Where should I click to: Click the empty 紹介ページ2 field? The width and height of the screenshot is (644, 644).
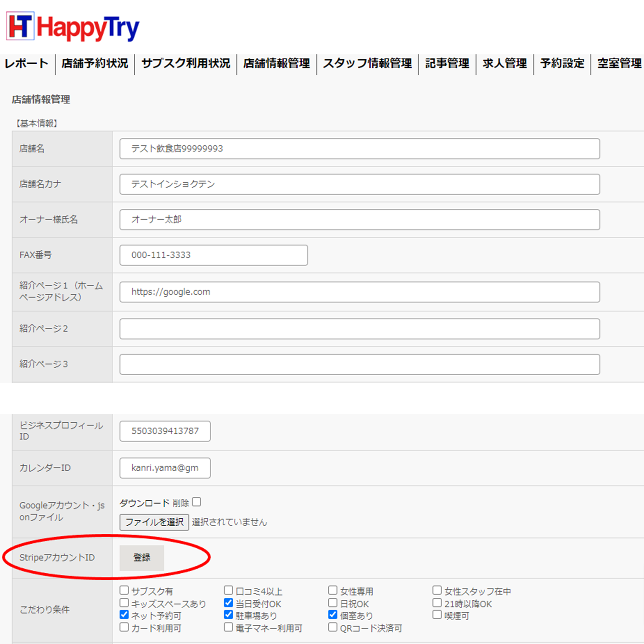tap(359, 329)
